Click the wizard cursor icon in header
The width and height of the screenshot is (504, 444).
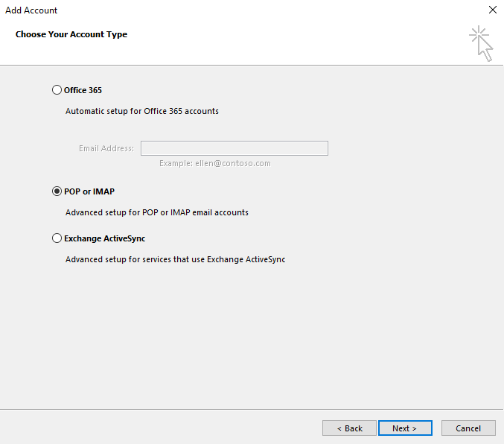pos(481,43)
